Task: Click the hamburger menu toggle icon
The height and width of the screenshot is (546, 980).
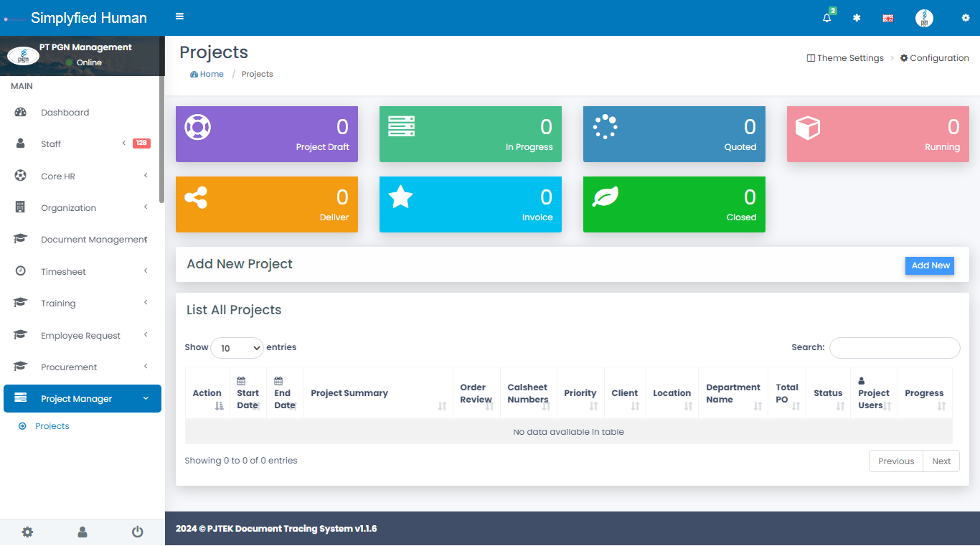Action: (179, 17)
